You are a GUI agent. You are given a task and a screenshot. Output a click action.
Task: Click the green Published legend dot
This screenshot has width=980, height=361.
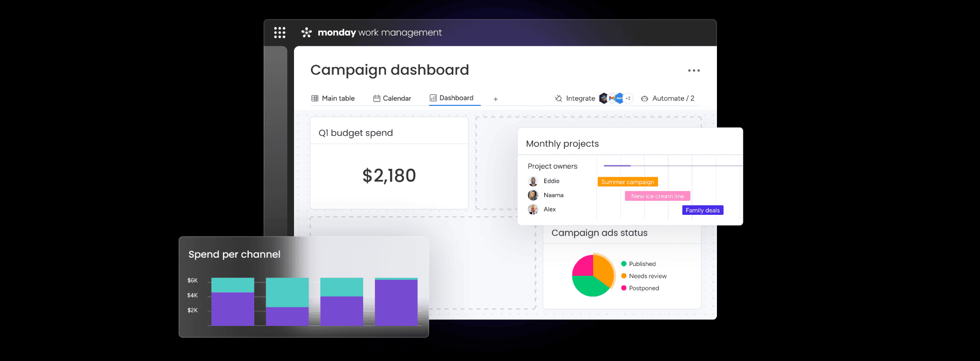coord(624,264)
